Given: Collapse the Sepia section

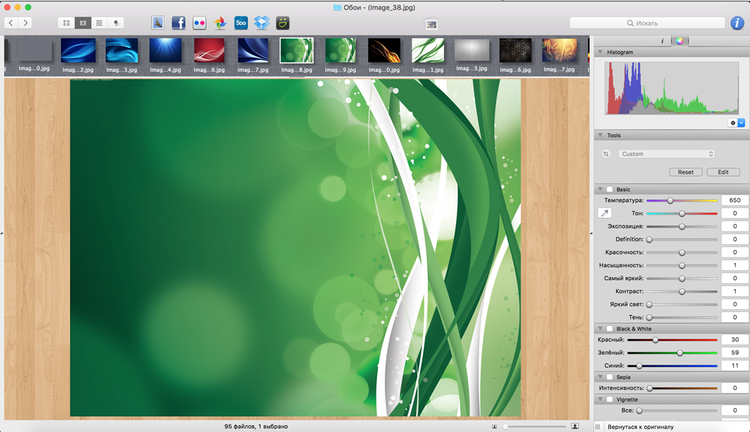Looking at the screenshot, I should [x=600, y=377].
